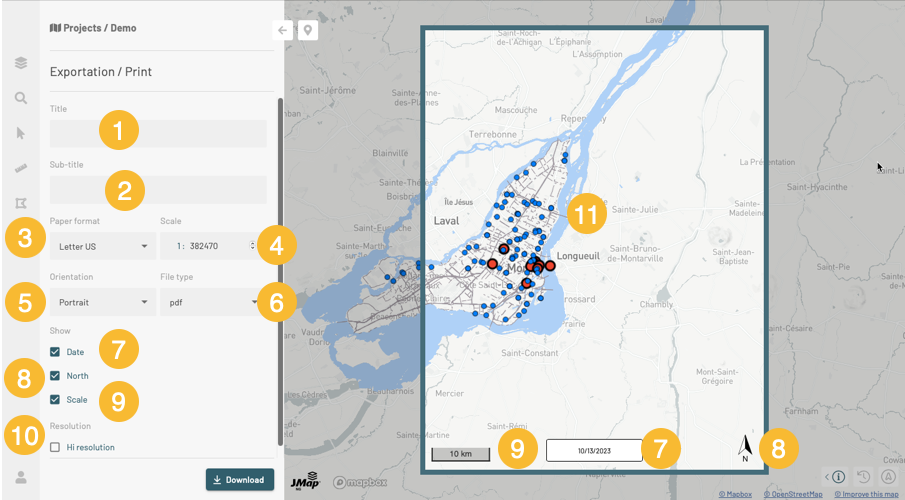Image resolution: width=905 pixels, height=500 pixels.
Task: Uncheck the Date checkbox
Action: coord(55,352)
